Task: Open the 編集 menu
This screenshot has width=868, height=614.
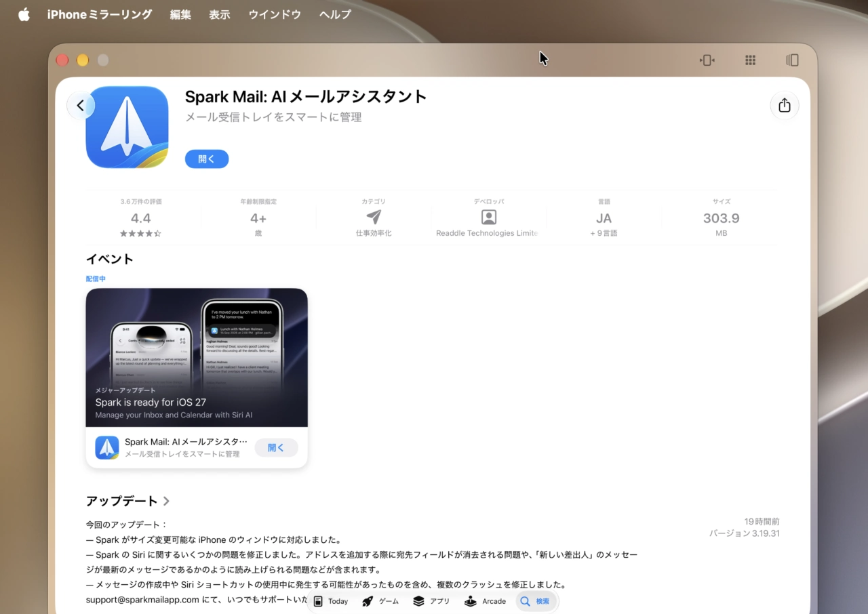Action: 180,14
